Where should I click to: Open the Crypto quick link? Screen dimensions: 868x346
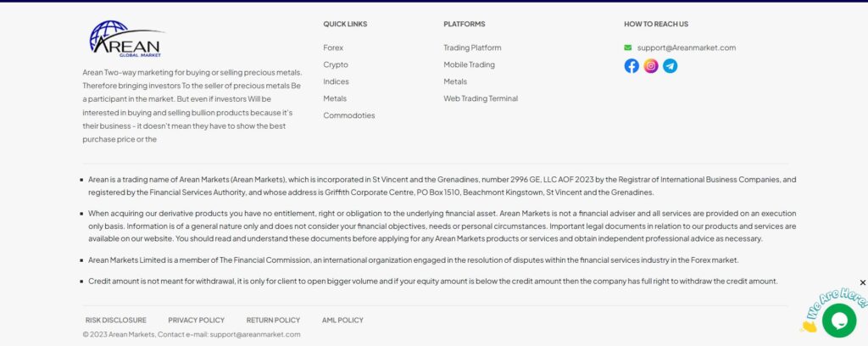(336, 65)
